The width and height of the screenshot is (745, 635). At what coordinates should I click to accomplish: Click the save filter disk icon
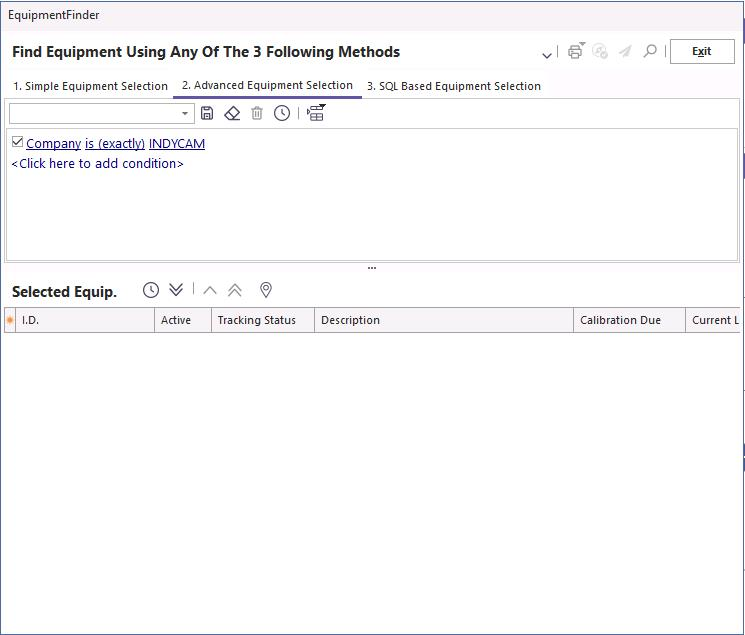[207, 113]
